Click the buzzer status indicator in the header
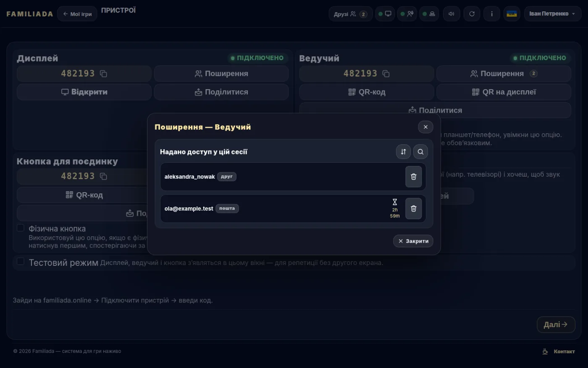 pos(429,14)
